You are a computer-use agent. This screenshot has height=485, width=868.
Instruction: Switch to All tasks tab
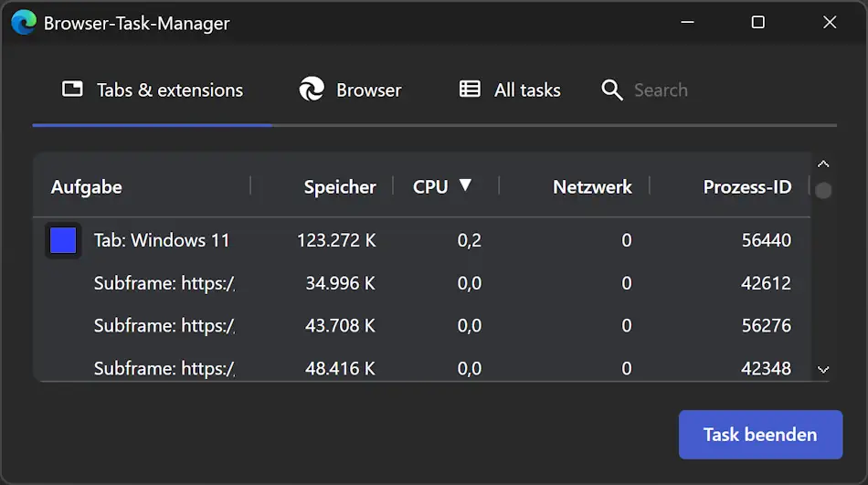tap(510, 90)
